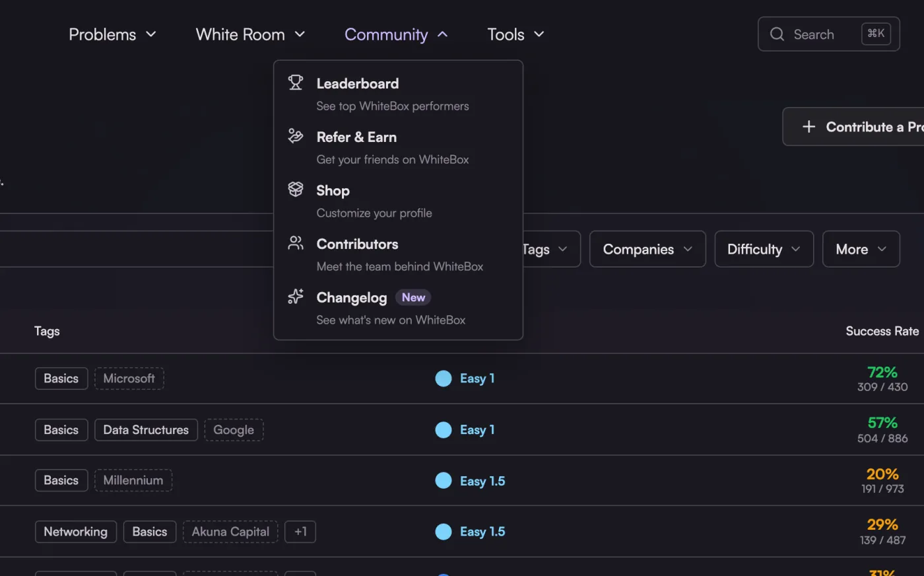
Task: Click the plus icon beside Contribute
Action: [x=808, y=126]
